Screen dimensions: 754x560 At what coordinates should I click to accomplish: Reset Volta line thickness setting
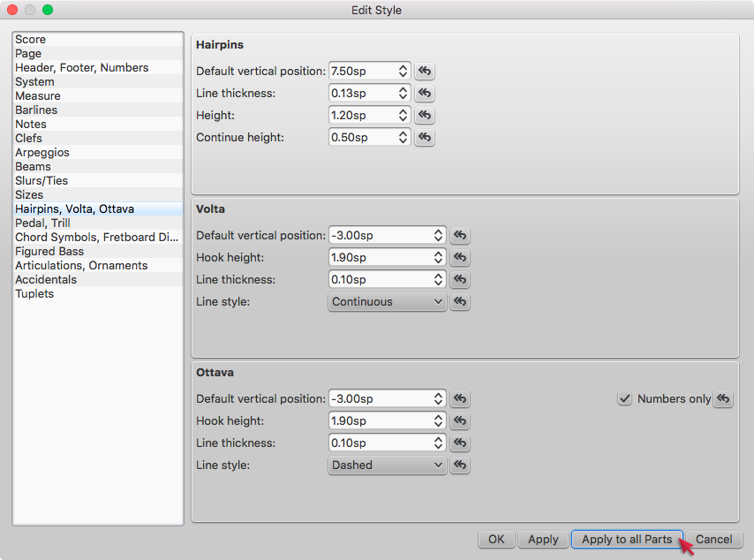(x=460, y=279)
